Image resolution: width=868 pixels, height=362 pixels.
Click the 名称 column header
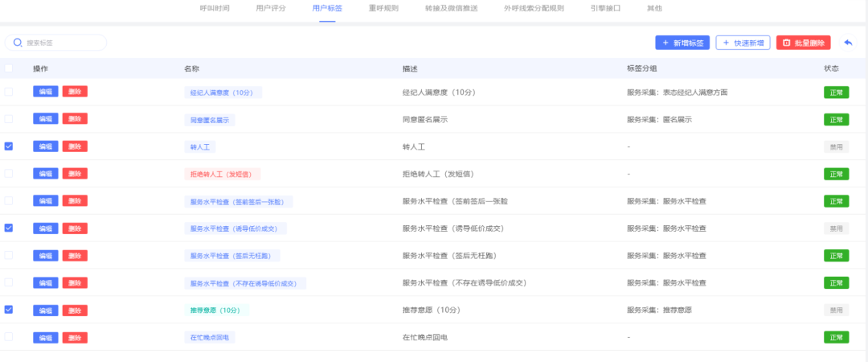point(191,68)
